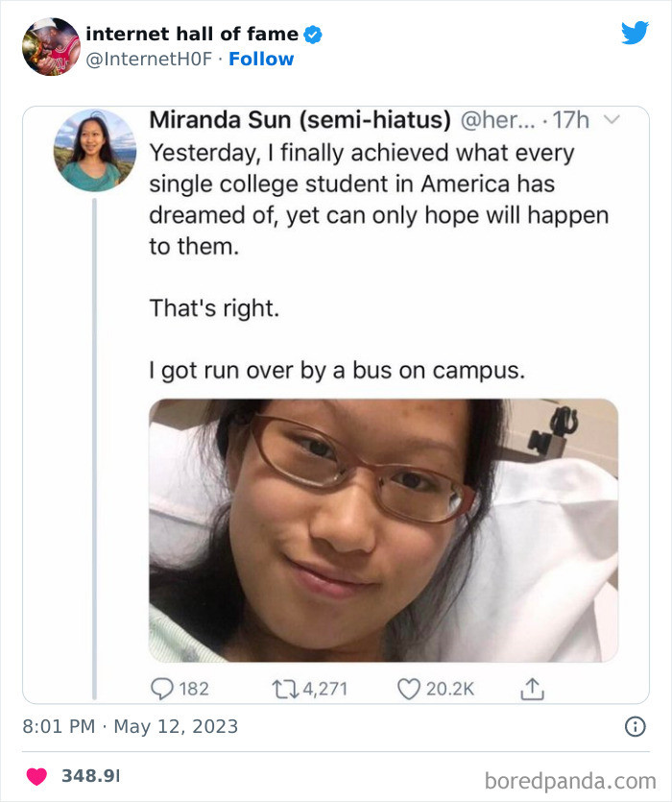Click Miranda Sun (semi-hiatus) display name

299,120
